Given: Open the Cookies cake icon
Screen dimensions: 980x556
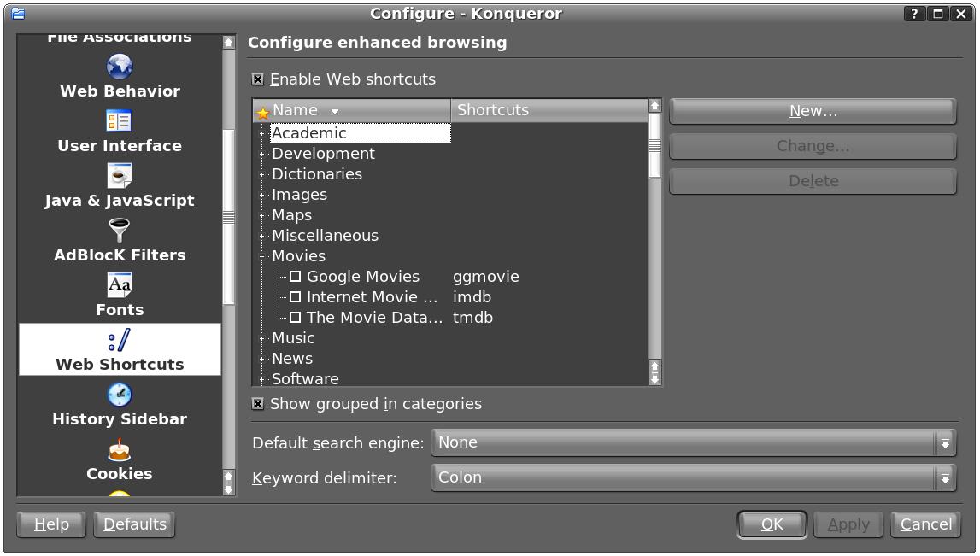Looking at the screenshot, I should coord(120,449).
